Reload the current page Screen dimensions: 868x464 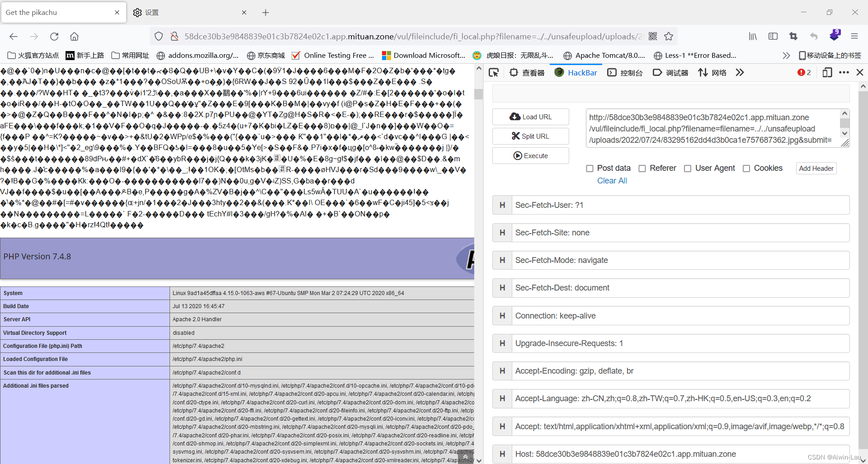(x=54, y=37)
